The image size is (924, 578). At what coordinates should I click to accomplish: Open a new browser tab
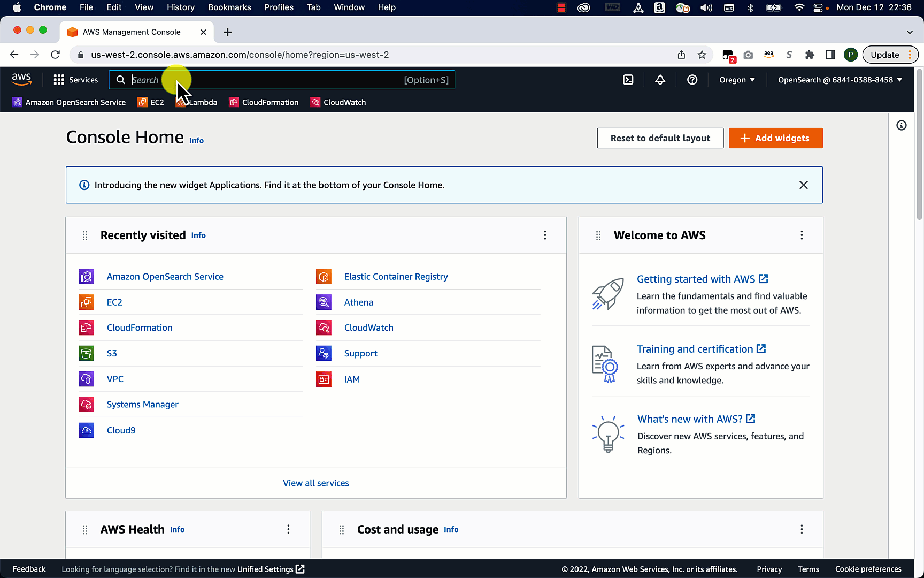(x=228, y=32)
